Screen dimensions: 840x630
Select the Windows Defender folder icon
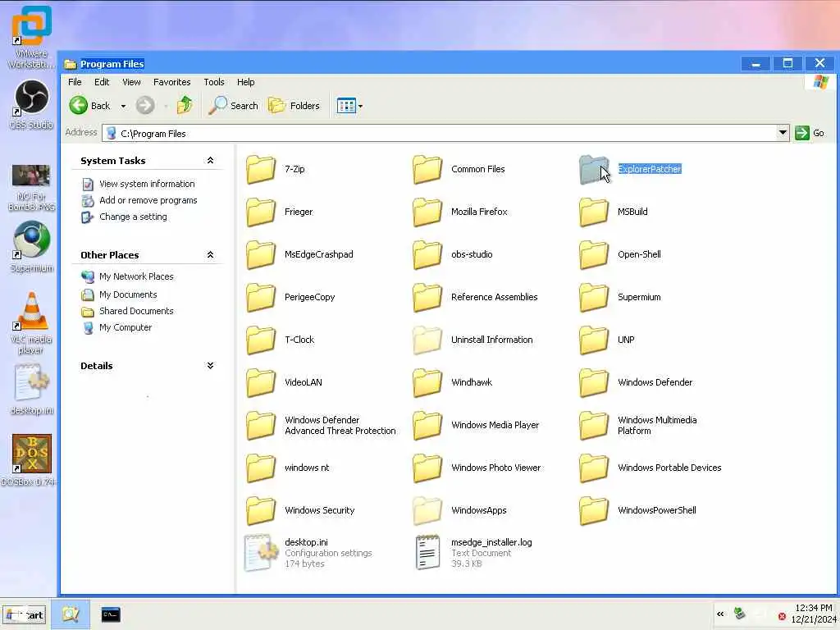tap(594, 382)
